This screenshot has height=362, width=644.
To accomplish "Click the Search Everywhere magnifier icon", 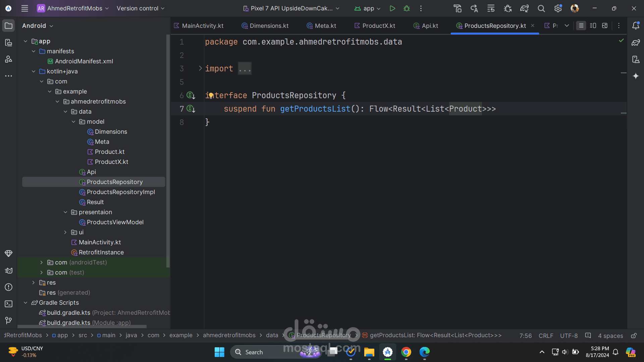I will tap(541, 8).
